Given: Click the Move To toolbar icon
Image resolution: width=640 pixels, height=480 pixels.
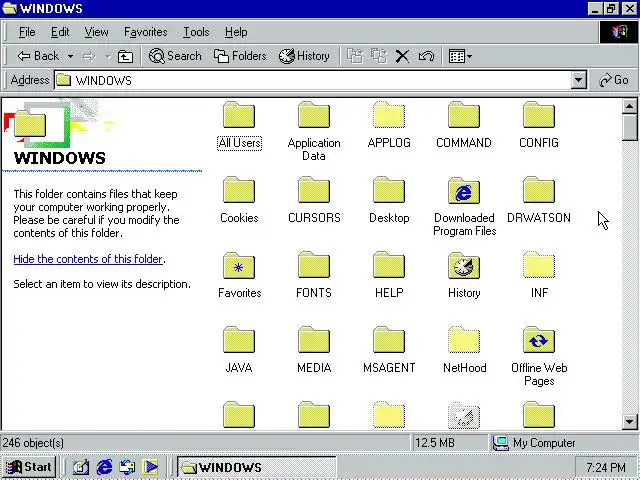Looking at the screenshot, I should click(x=355, y=56).
